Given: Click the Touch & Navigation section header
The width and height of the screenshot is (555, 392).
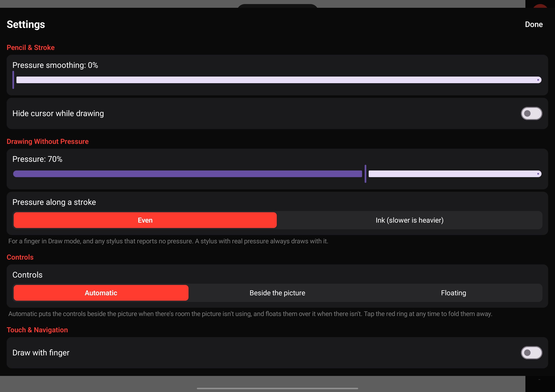Looking at the screenshot, I should [37, 330].
